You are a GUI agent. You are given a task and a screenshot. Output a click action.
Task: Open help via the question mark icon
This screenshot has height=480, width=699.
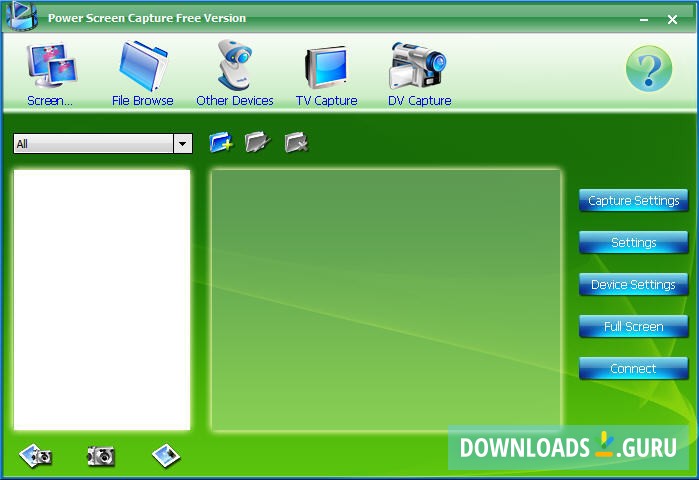pyautogui.click(x=649, y=68)
